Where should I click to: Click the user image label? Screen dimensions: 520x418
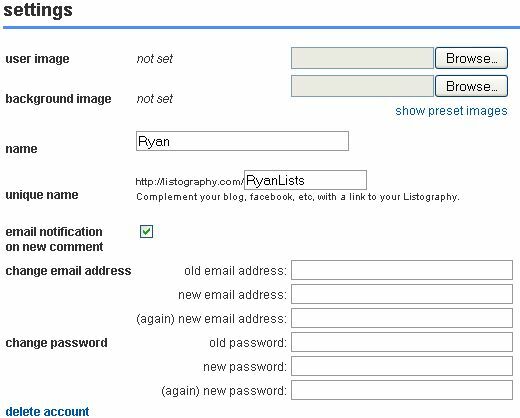point(37,59)
